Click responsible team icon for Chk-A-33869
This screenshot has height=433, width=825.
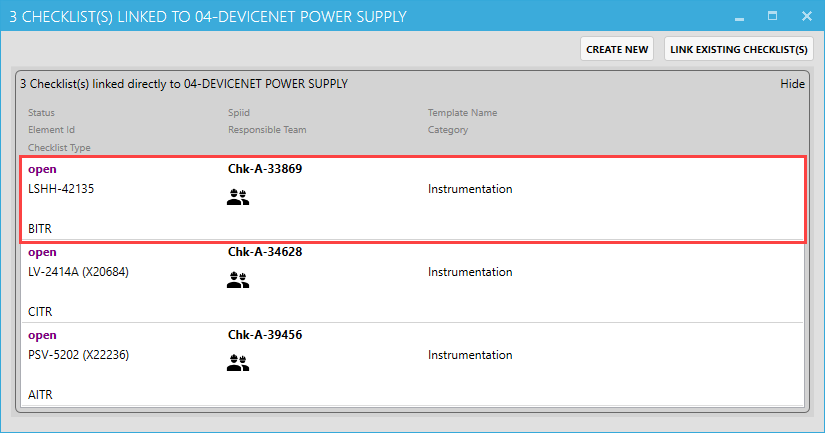coord(238,199)
